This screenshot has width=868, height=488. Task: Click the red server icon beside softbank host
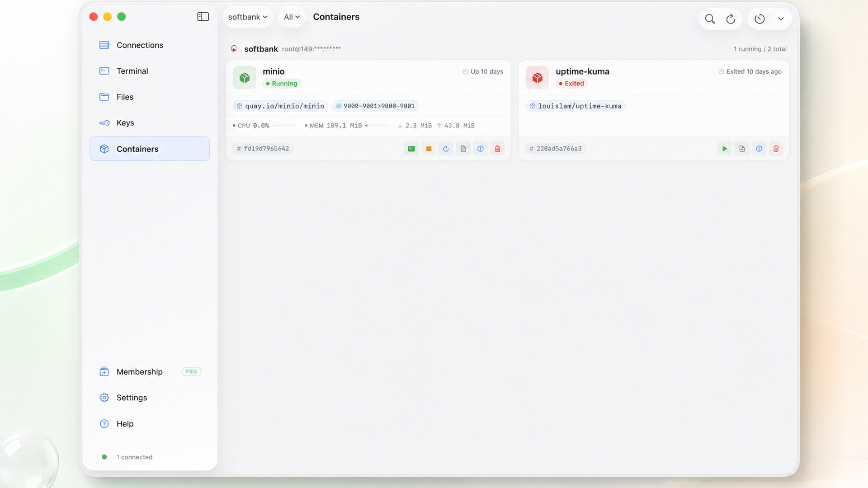[x=234, y=49]
